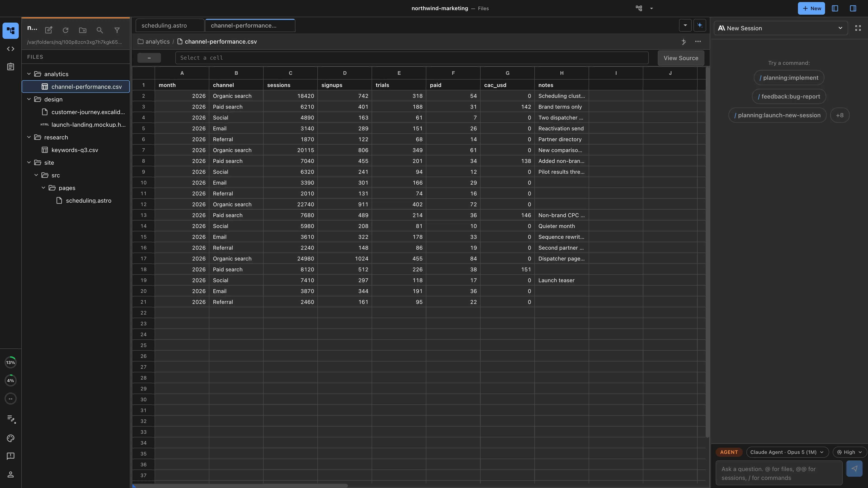The image size is (868, 488).
Task: Click the planning:launch-new-session command chip
Action: click(x=777, y=115)
